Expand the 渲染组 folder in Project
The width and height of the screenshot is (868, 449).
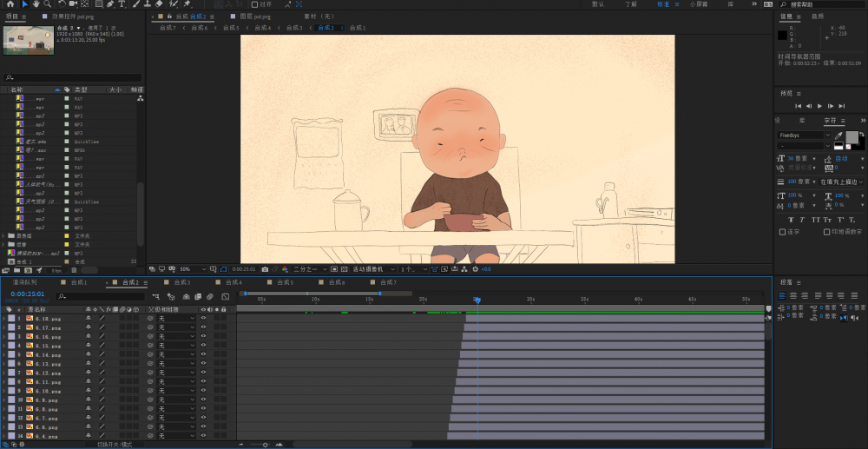click(x=3, y=236)
